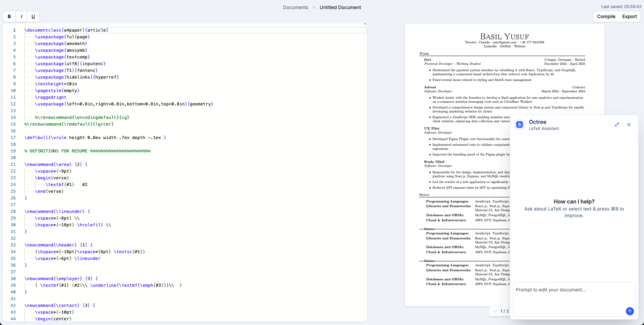The height and width of the screenshot is (325, 644).
Task: Toggle bold formatting with the B button
Action: click(x=9, y=16)
